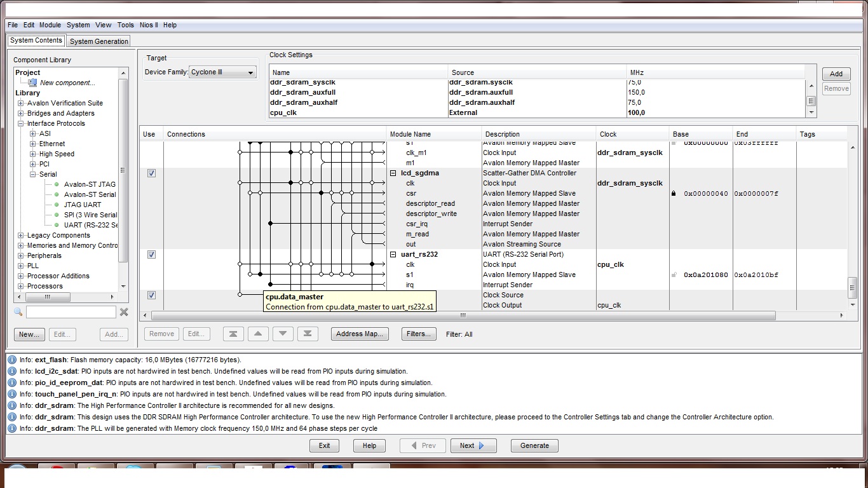Image resolution: width=868 pixels, height=488 pixels.
Task: Click the csr_irq interface row
Action: [x=417, y=224]
